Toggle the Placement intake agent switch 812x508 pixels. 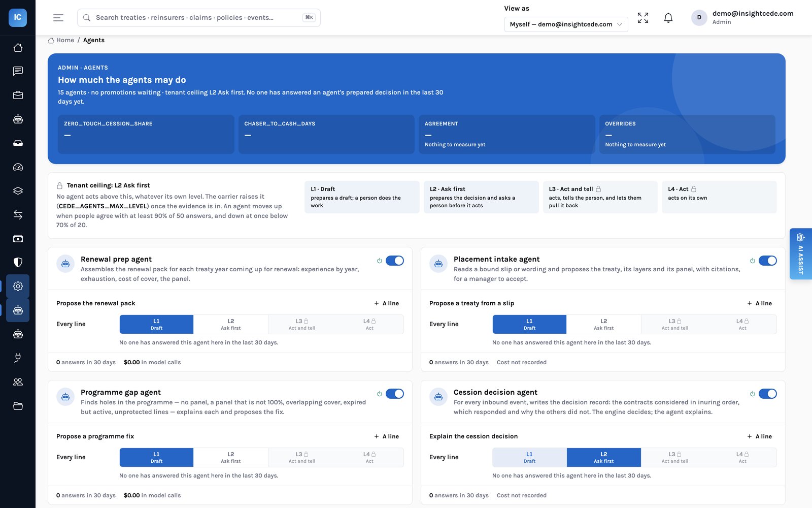point(768,261)
